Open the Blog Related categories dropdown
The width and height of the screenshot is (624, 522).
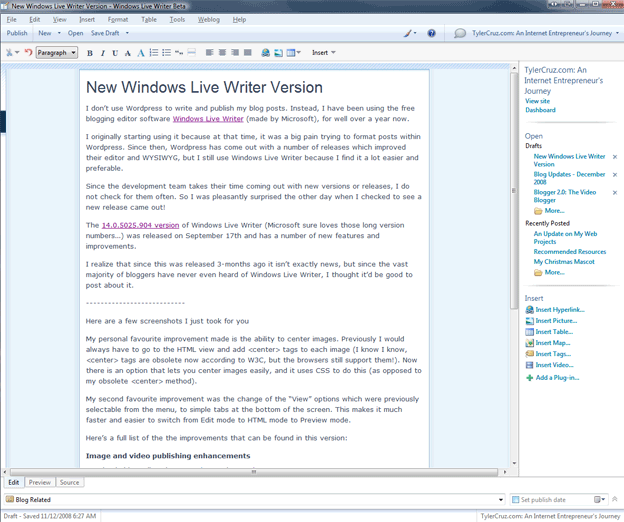pos(501,500)
